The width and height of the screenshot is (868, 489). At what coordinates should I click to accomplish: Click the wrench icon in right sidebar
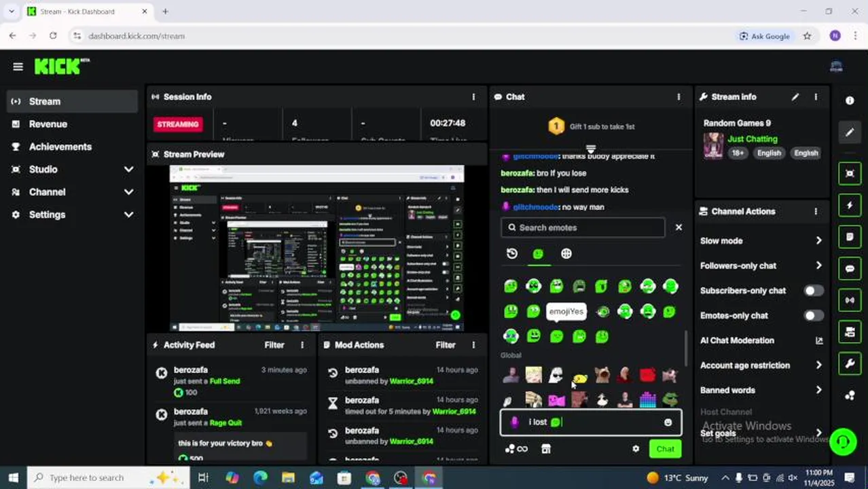[x=850, y=364]
